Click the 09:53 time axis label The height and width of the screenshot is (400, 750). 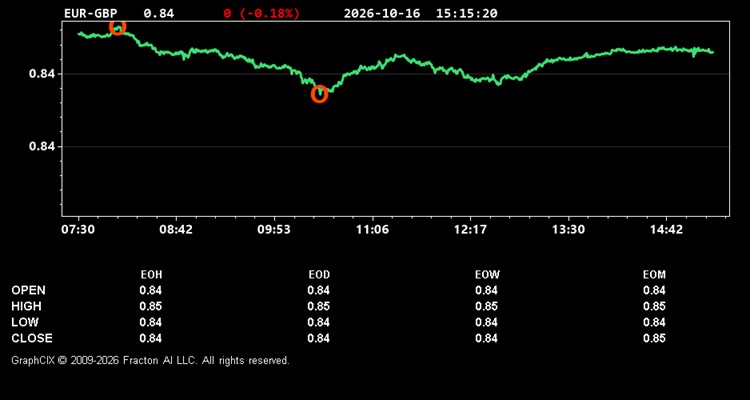click(274, 230)
